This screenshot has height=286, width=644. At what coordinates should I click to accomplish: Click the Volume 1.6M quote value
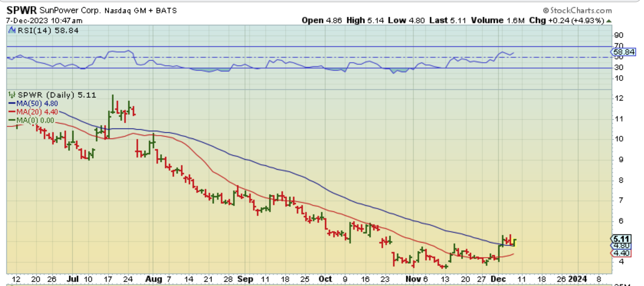coord(498,20)
